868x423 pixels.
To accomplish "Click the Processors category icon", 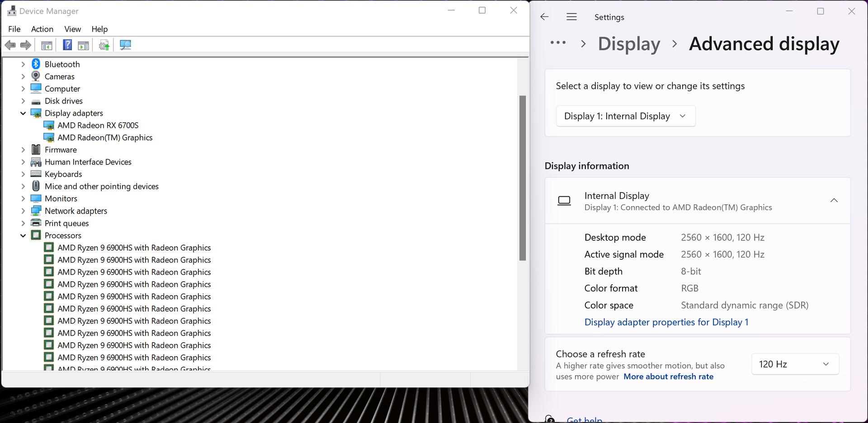I will (36, 235).
